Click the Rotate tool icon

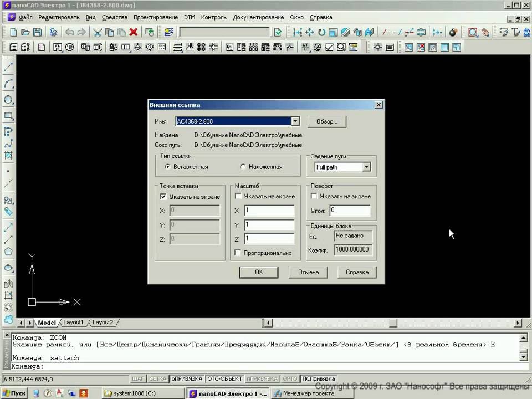[x=321, y=32]
